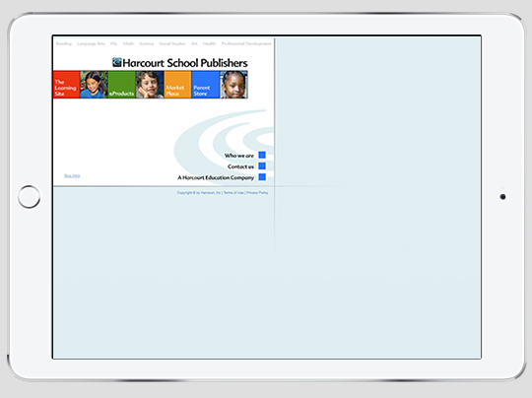Click the Harcourt School Publishers title
The image size is (532, 398).
(x=185, y=63)
